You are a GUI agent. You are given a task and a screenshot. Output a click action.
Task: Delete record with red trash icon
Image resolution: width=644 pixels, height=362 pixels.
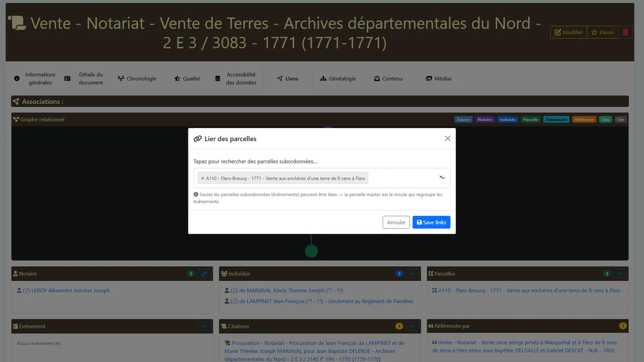click(x=625, y=32)
